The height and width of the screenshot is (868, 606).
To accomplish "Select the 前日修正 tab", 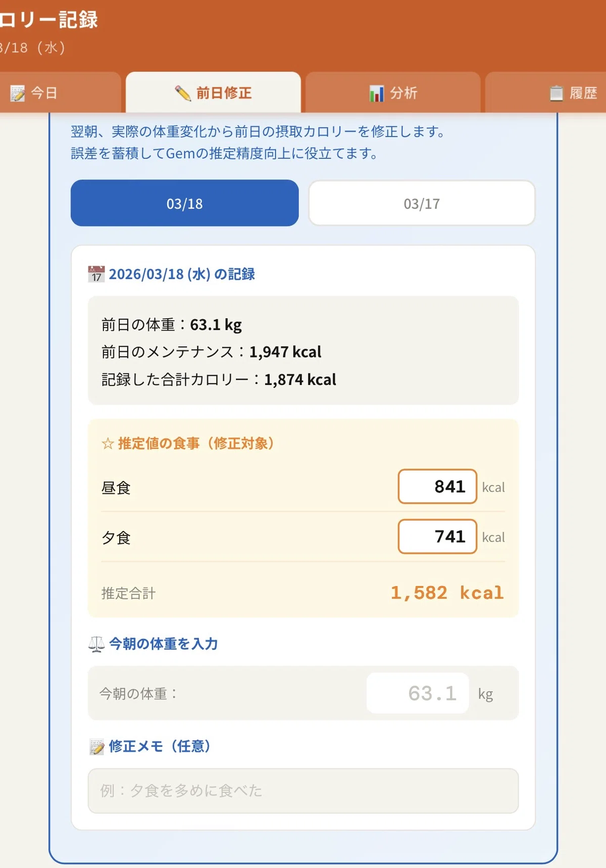I will 213,92.
